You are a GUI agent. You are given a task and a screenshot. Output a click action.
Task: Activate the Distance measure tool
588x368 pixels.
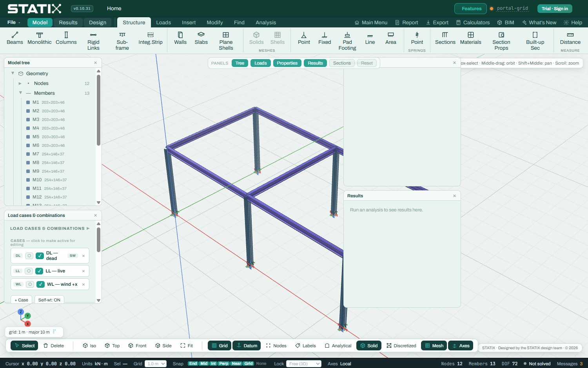pyautogui.click(x=570, y=38)
